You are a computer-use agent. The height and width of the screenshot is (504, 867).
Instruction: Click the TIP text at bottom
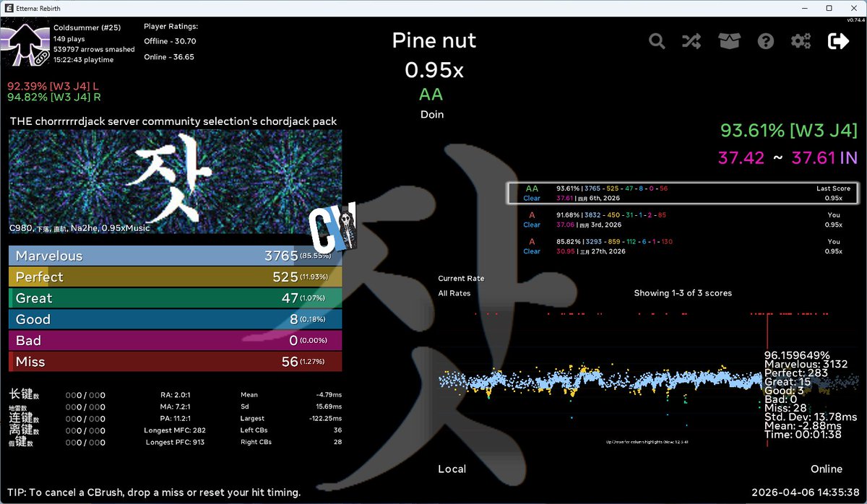click(154, 492)
